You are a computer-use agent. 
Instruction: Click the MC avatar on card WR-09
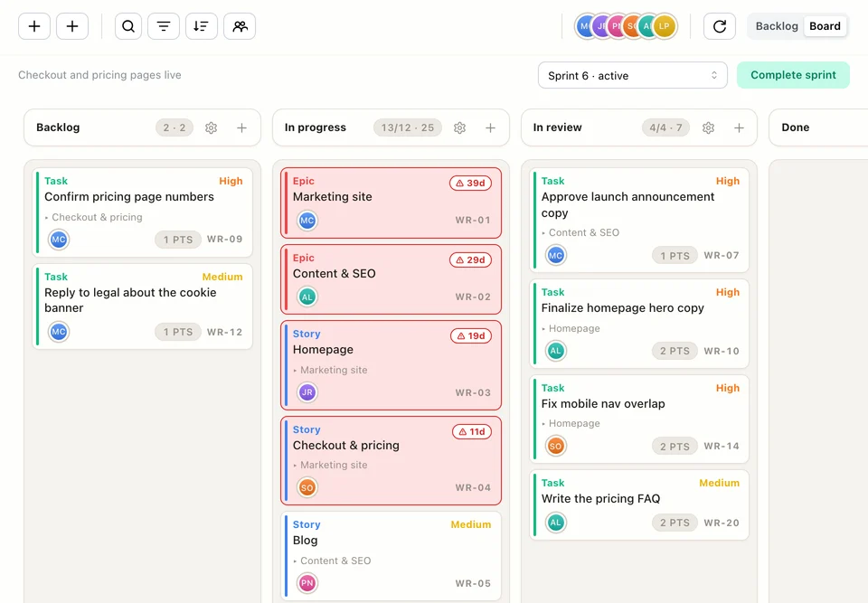pyautogui.click(x=59, y=240)
